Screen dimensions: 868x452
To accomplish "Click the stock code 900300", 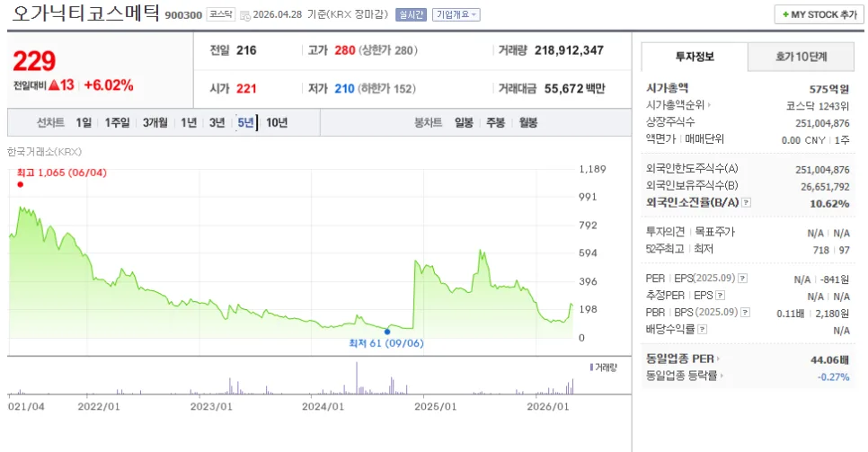I will (183, 15).
